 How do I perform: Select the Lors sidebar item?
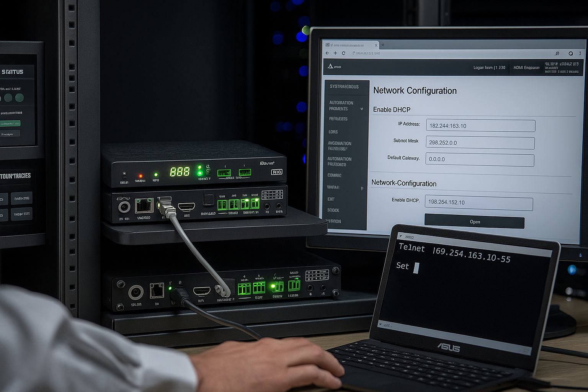coord(333,132)
